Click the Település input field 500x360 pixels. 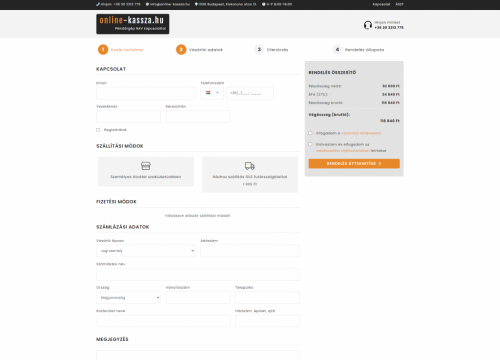267,297
